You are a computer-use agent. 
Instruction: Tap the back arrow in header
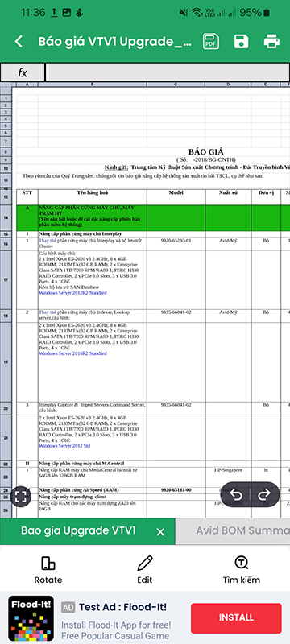19,42
